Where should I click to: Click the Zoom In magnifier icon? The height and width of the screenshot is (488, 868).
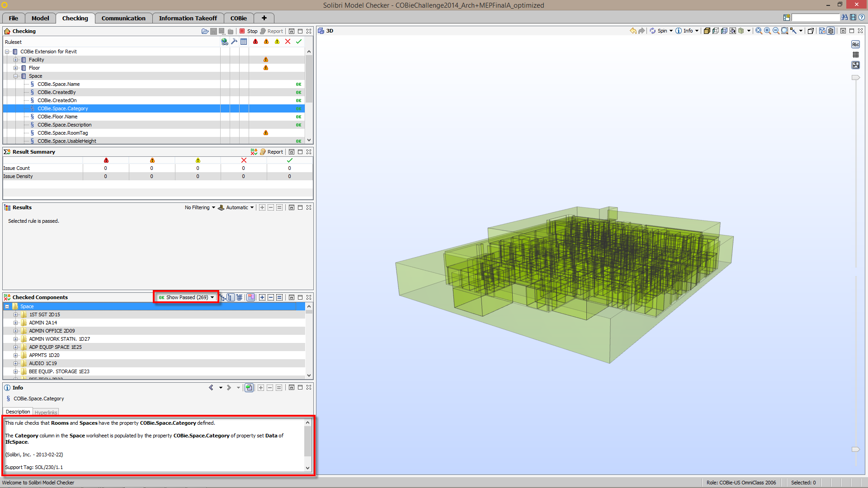click(x=767, y=31)
